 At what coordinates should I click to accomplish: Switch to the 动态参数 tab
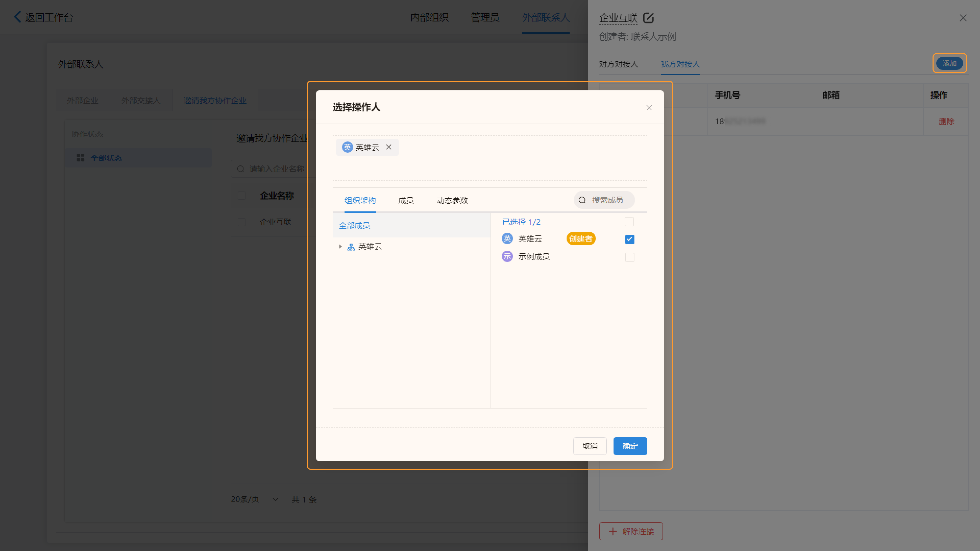point(452,200)
